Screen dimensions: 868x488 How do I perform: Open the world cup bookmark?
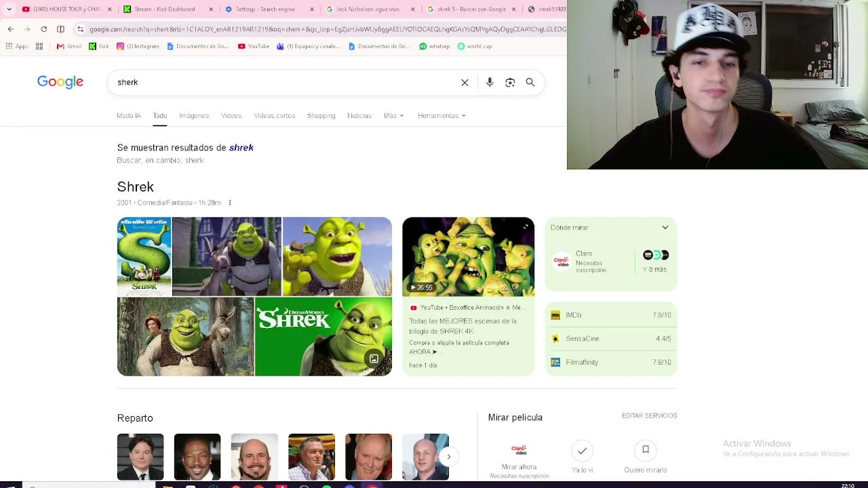pyautogui.click(x=475, y=46)
